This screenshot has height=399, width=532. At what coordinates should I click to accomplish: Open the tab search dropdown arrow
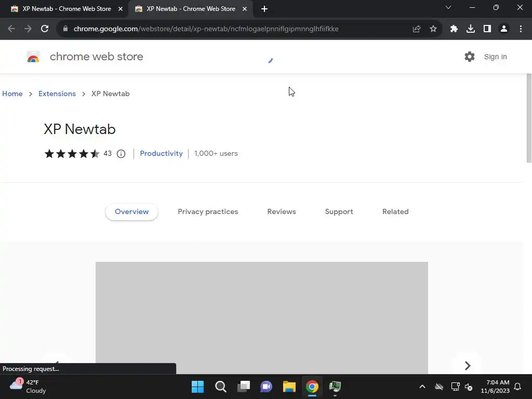(x=448, y=7)
